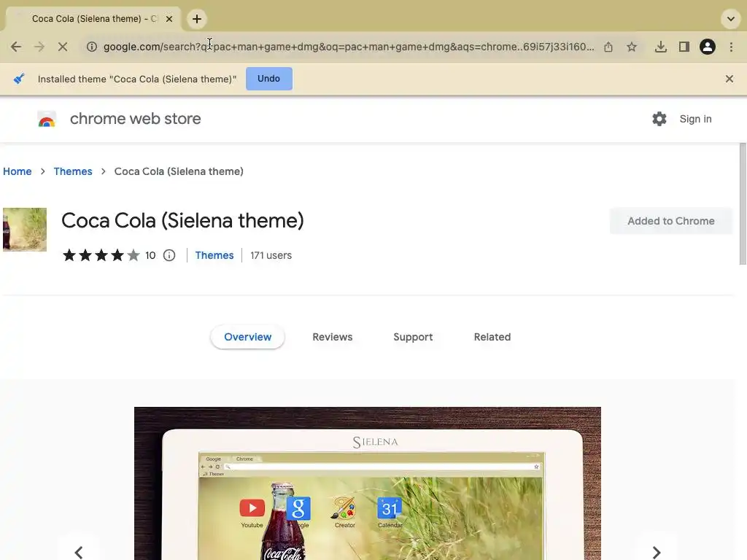
Task: Click the 171 users text
Action: [x=271, y=256]
